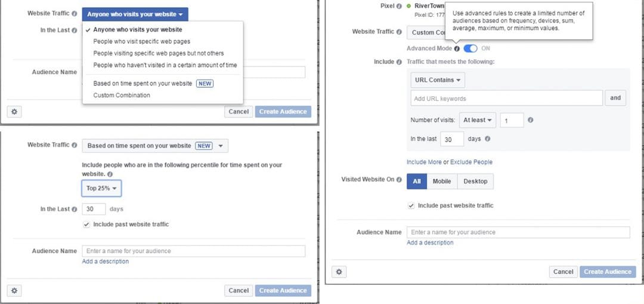The image size is (644, 304).
Task: Click Cancel in right dialog
Action: pos(563,272)
